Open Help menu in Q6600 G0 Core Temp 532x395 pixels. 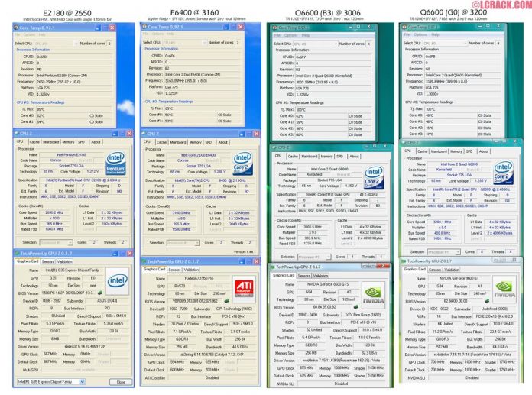click(435, 34)
